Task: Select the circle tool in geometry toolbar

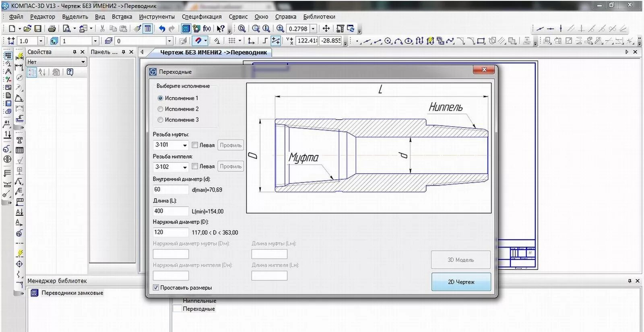Action: (x=388, y=41)
